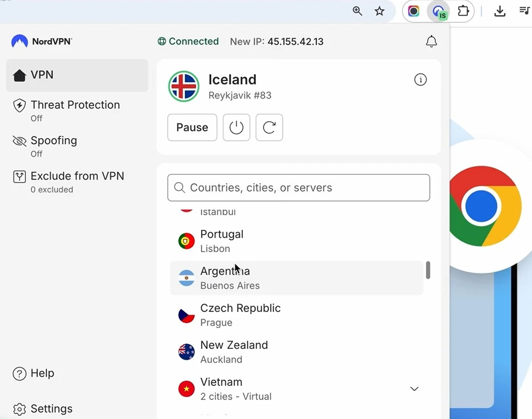Disconnect using the power button
Screen dimensions: 532x419
236,127
